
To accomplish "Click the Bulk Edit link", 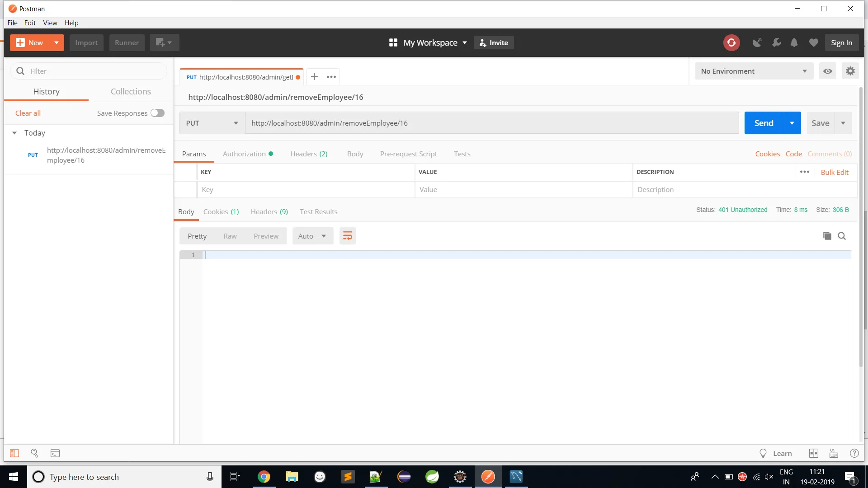I will click(835, 172).
